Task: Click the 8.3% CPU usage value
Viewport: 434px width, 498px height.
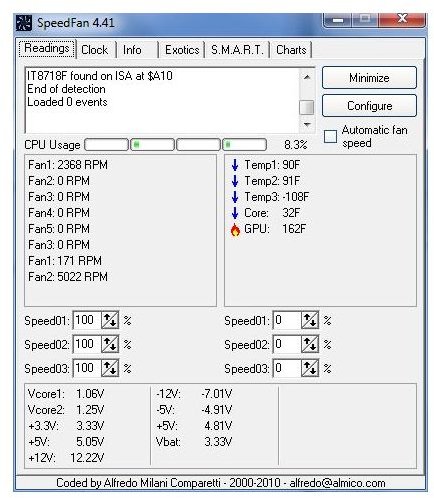Action: pyautogui.click(x=295, y=145)
